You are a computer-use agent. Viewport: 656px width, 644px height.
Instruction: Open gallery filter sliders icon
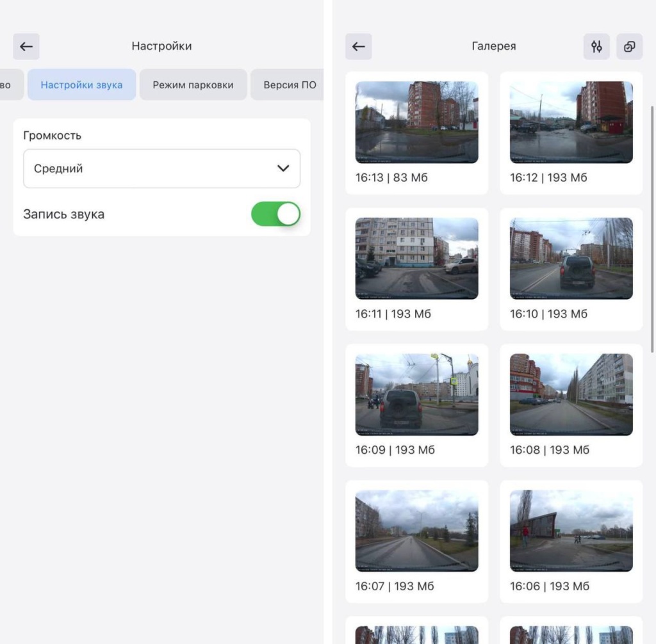click(x=596, y=47)
